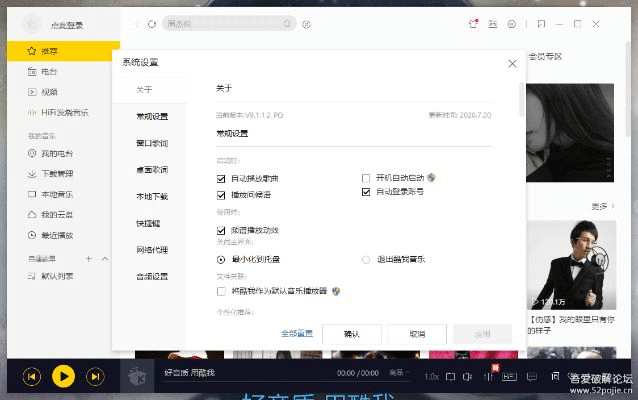Skip to the next track
Image resolution: width=638 pixels, height=400 pixels.
[x=95, y=376]
